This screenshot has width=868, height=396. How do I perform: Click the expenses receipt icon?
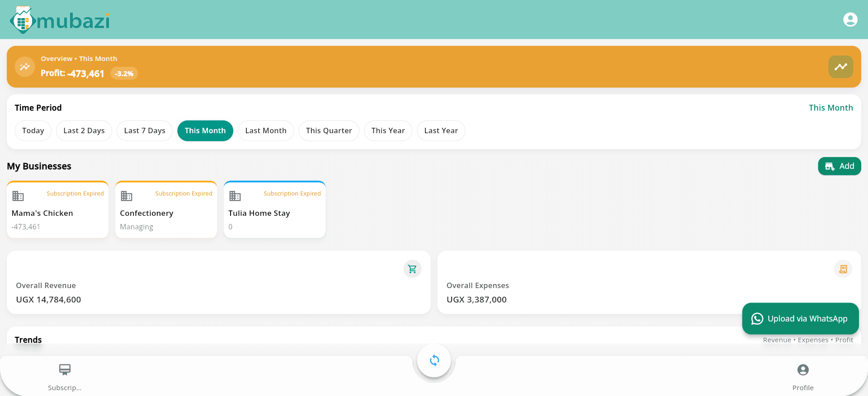coord(843,269)
